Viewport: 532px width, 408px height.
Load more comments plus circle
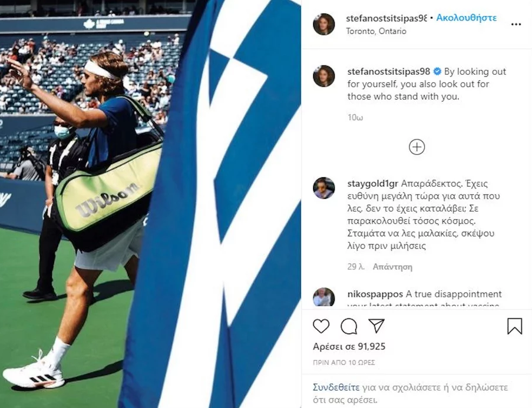(417, 147)
